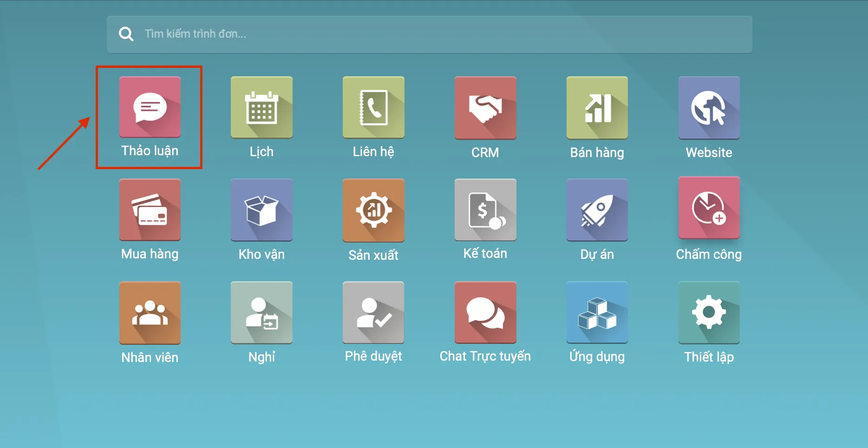Click the "Nghỉ" text label

(261, 357)
